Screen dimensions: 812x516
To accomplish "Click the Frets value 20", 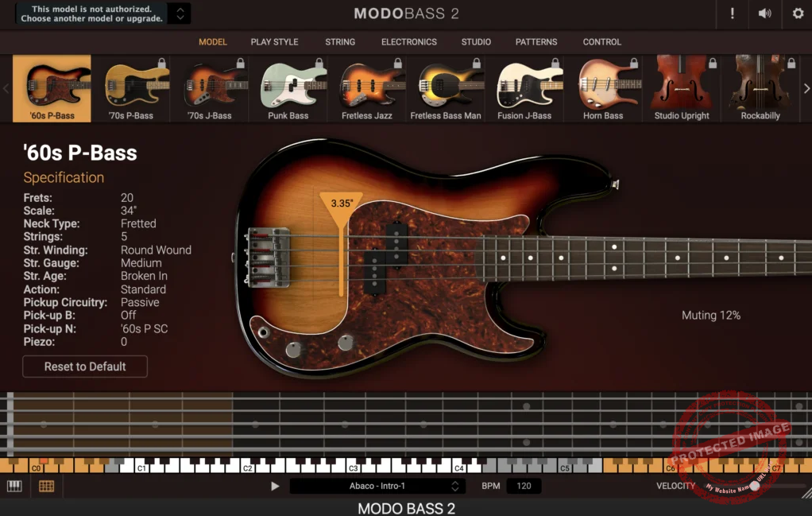I will [127, 198].
